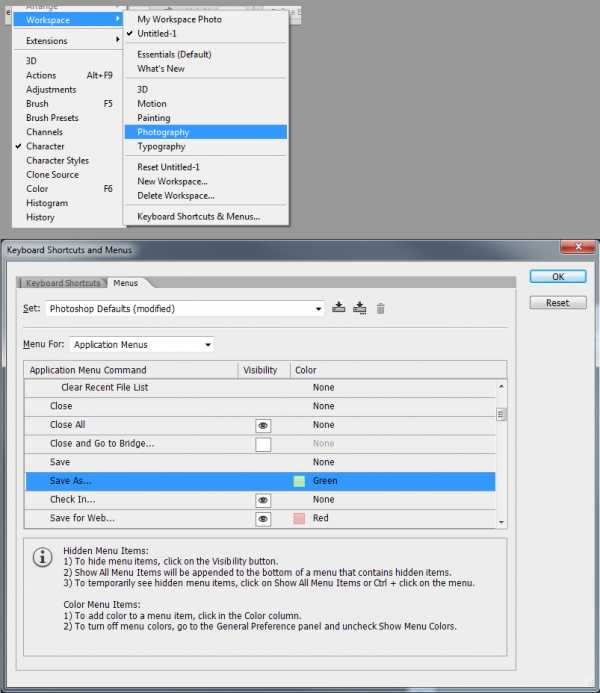
Task: Select the Photography workspace
Action: (163, 132)
